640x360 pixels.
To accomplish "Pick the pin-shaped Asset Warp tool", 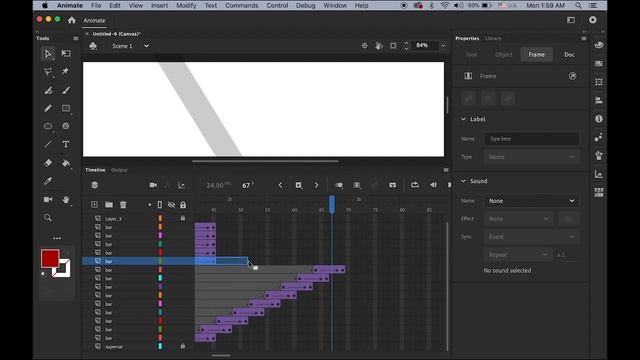I will tap(65, 71).
